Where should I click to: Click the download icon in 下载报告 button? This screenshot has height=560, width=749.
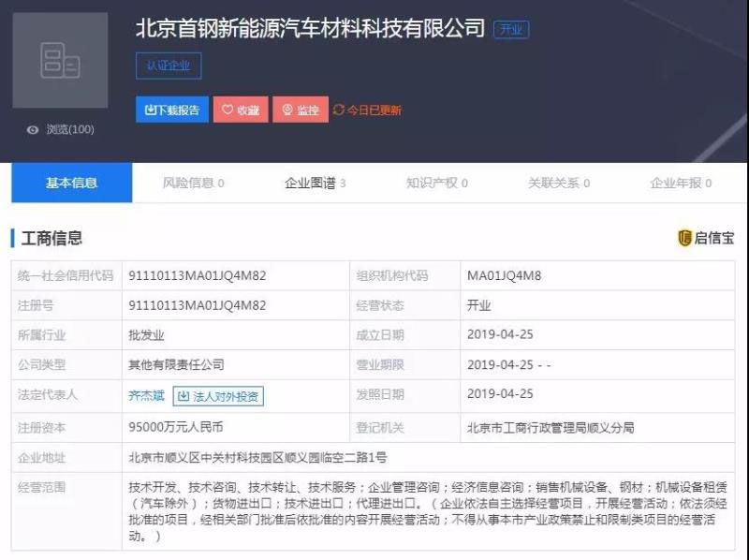coord(150,111)
